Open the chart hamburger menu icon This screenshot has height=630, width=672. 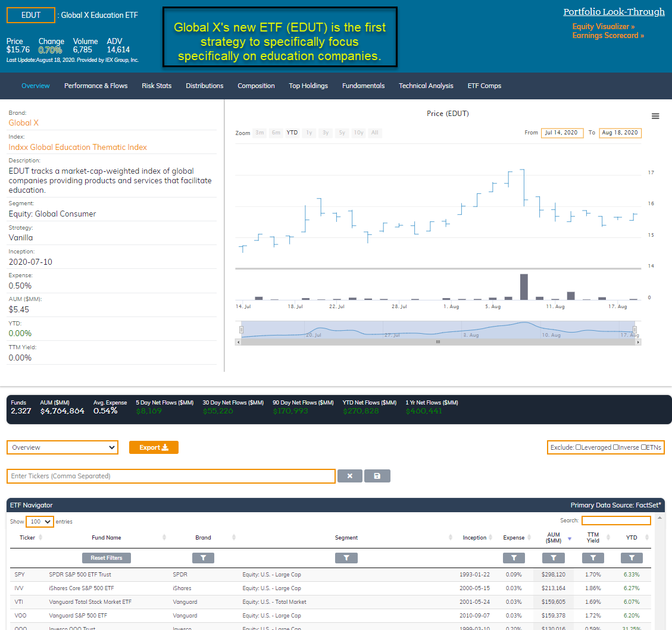655,116
